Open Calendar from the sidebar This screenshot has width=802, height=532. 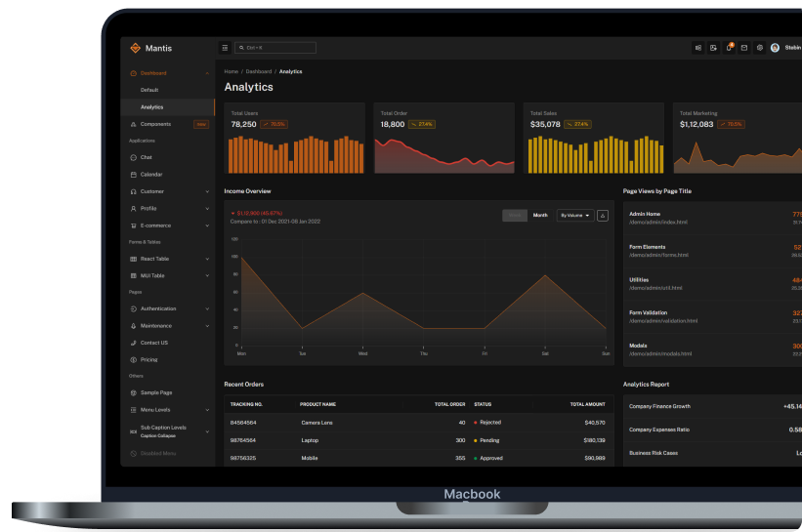point(150,174)
